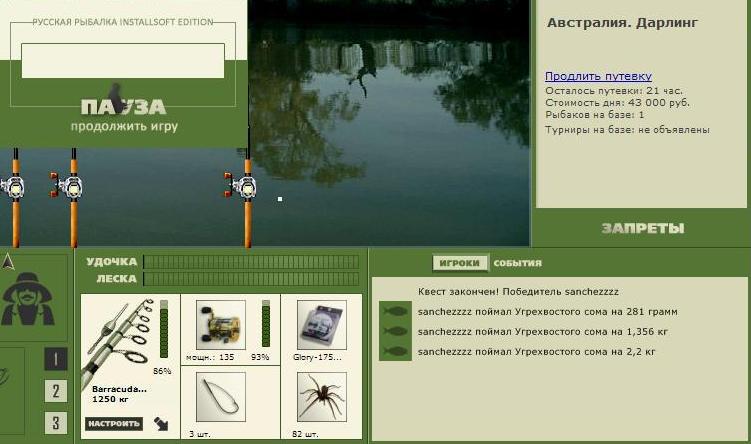Screen dimensions: 751x444
Task: Click the 'мощн.: 135' reel label
Action: point(210,357)
